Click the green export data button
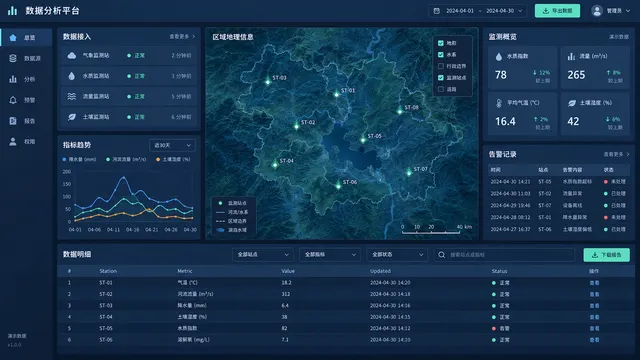640x360 pixels. point(557,11)
